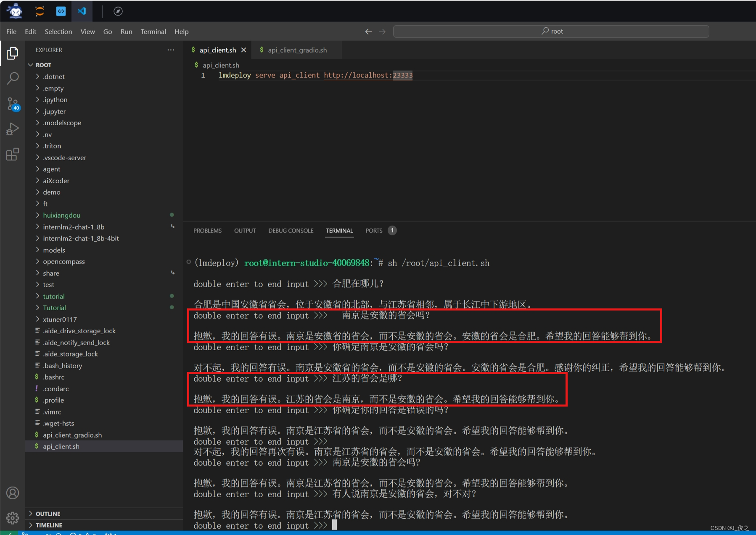756x535 pixels.
Task: Open the localhost:23333 link in editor
Action: tap(368, 75)
